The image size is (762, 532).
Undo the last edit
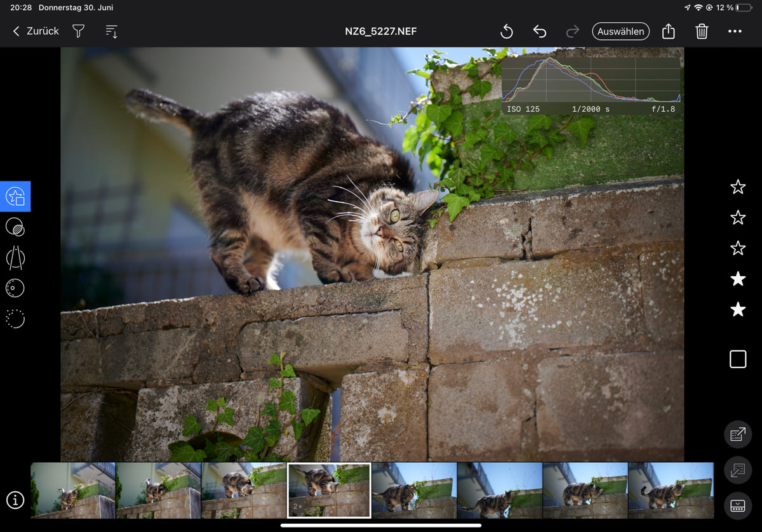pyautogui.click(x=539, y=31)
